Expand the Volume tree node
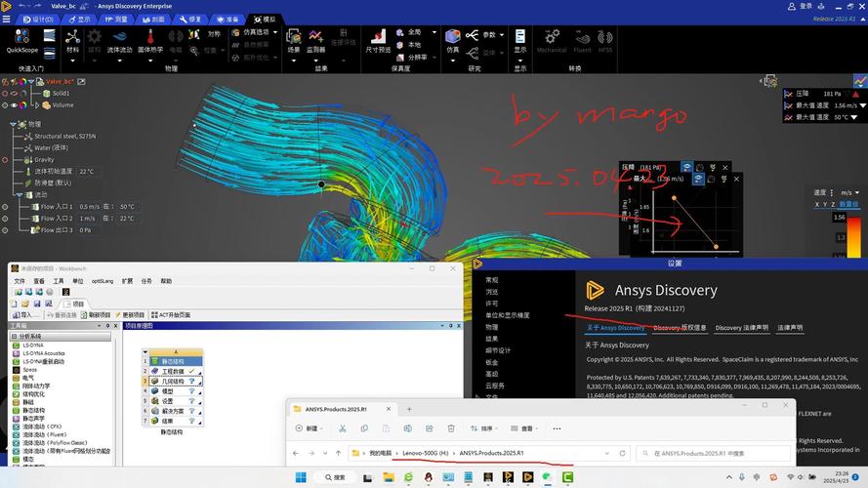868x488 pixels. pyautogui.click(x=37, y=105)
